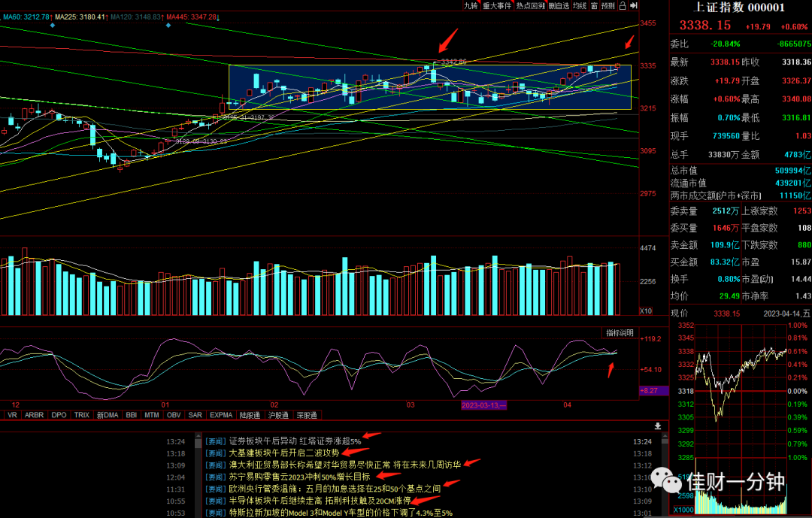Expand the 热点回溯 menu
Image resolution: width=812 pixels, height=518 pixels.
coord(530,6)
